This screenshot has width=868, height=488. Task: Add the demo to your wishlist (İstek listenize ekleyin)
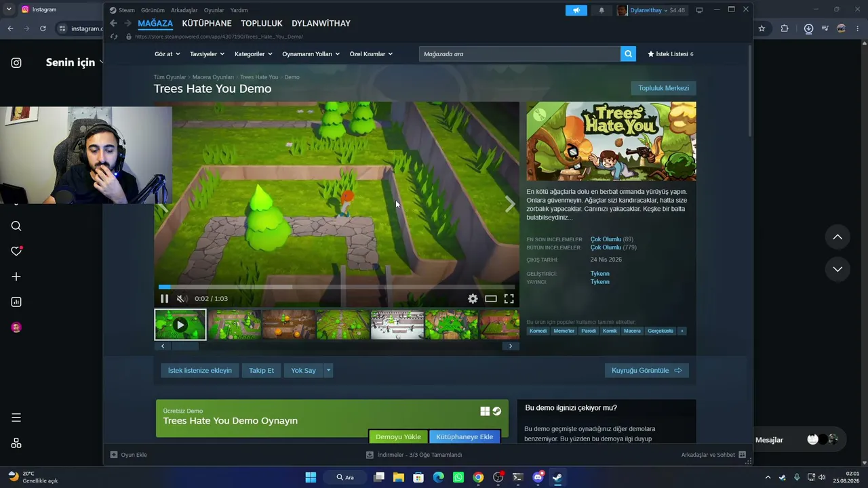pos(200,370)
